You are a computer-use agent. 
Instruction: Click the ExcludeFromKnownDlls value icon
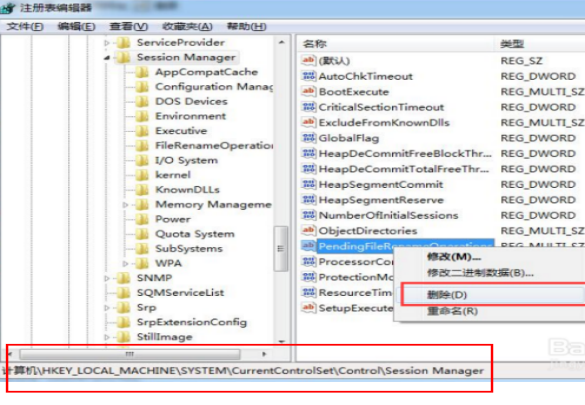click(x=309, y=122)
